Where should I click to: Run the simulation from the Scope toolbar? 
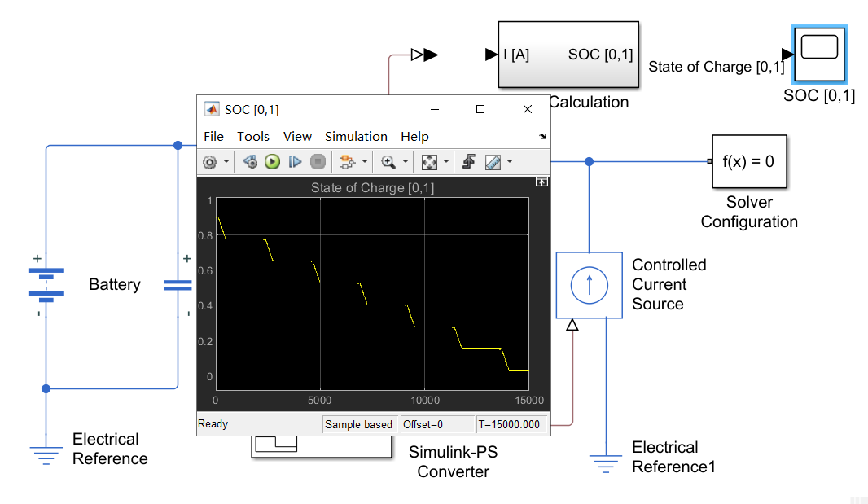(271, 161)
